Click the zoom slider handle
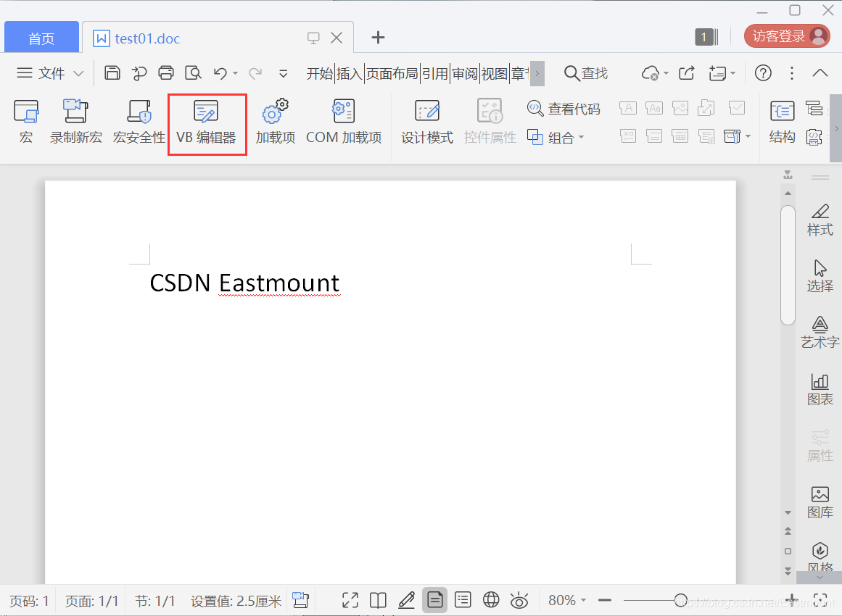This screenshot has height=616, width=842. coord(680,600)
